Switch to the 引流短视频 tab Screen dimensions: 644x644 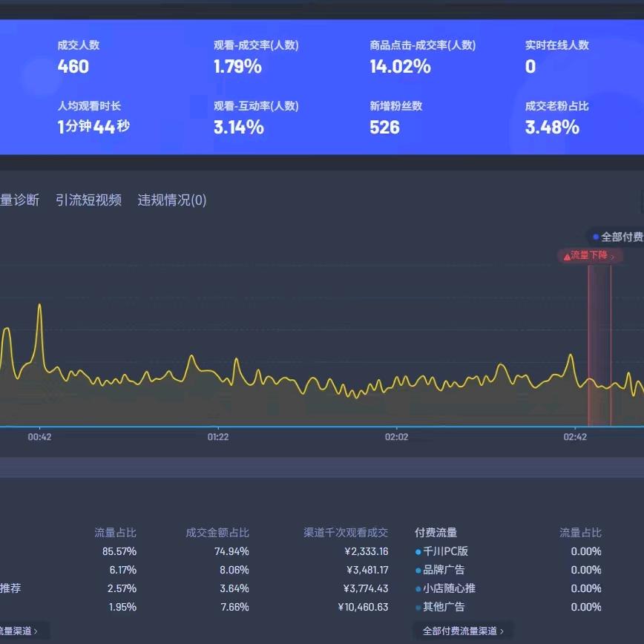click(88, 200)
